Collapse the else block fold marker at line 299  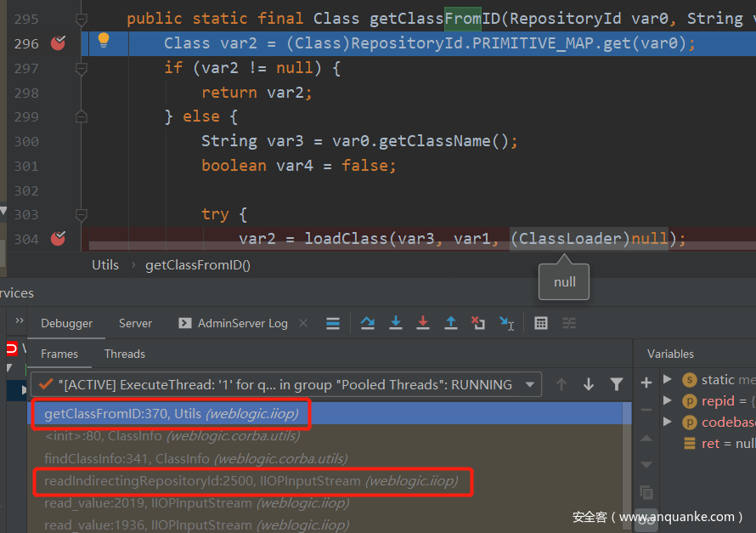(82, 116)
